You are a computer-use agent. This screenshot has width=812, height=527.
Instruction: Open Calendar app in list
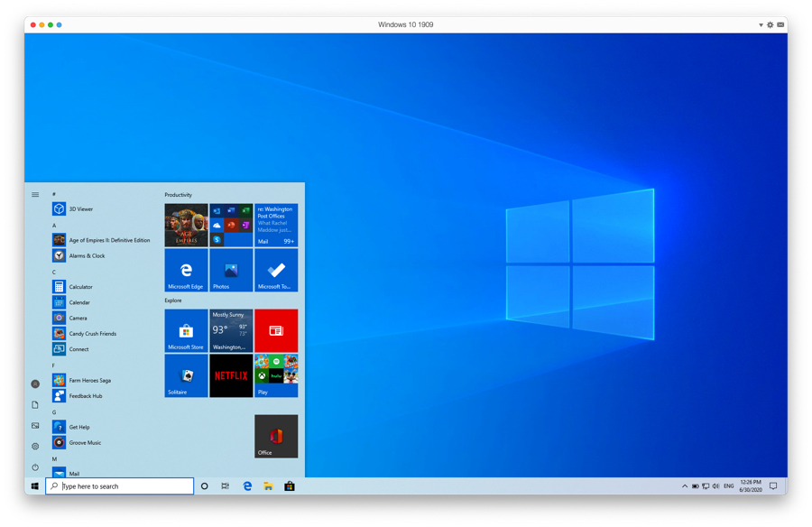point(101,302)
